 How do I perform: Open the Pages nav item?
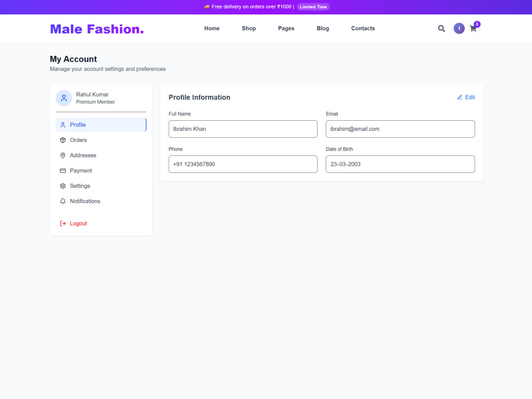[286, 29]
